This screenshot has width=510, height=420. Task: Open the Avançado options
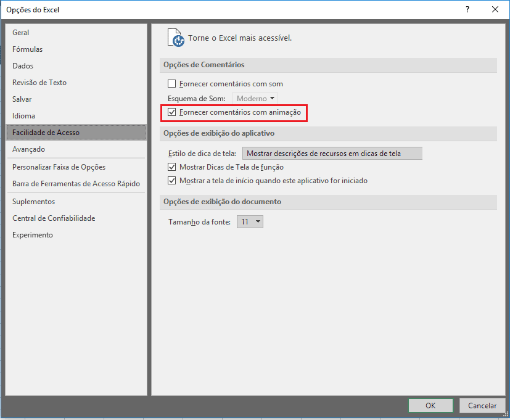28,149
